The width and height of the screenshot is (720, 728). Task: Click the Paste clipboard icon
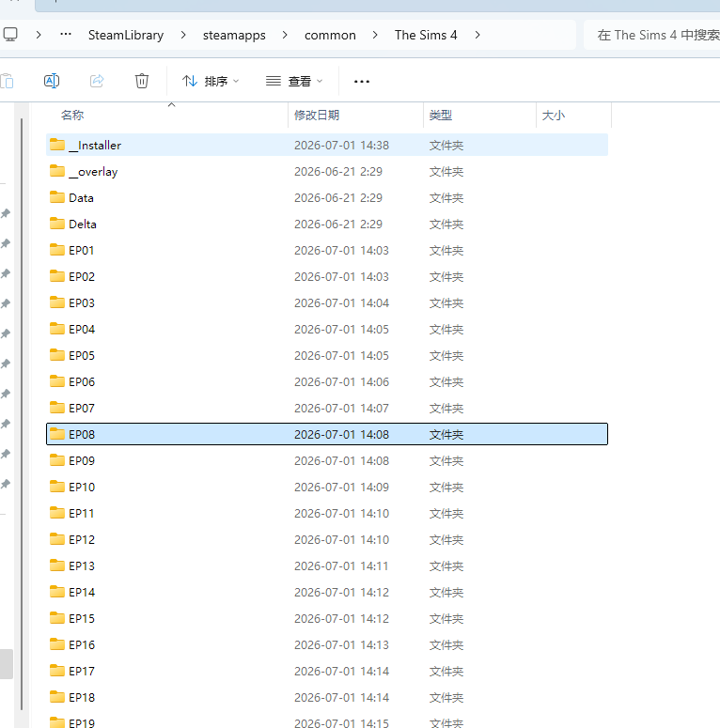tap(7, 81)
